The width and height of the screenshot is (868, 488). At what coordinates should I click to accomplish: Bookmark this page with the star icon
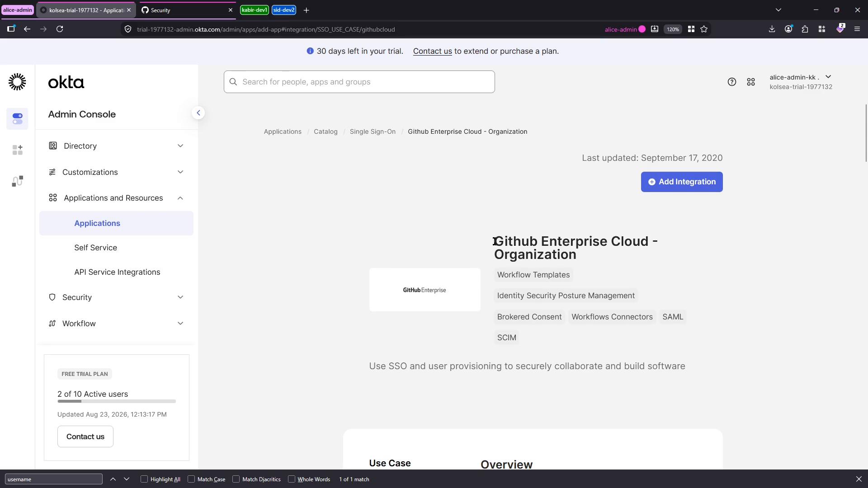(704, 29)
